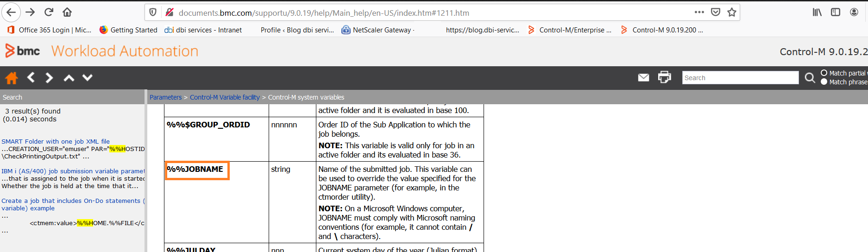Open NetScaler Gateway bookmark
Screen dimensions: 868x252
click(x=378, y=30)
